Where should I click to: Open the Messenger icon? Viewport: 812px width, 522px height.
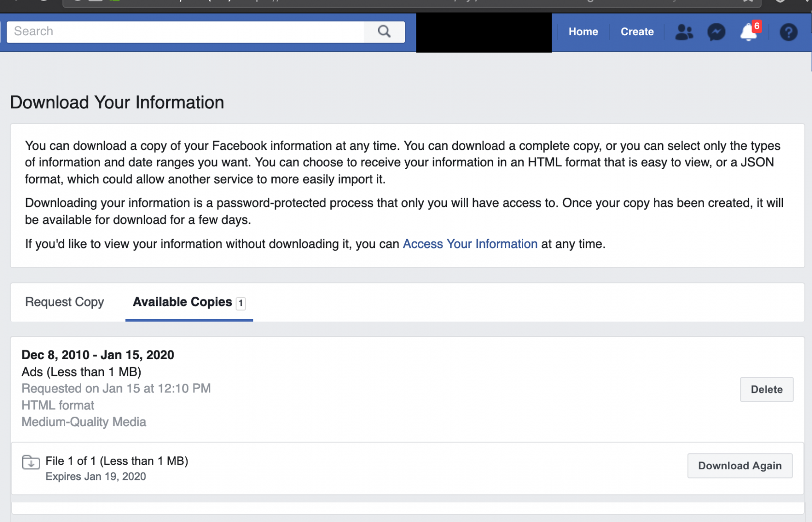(x=716, y=32)
